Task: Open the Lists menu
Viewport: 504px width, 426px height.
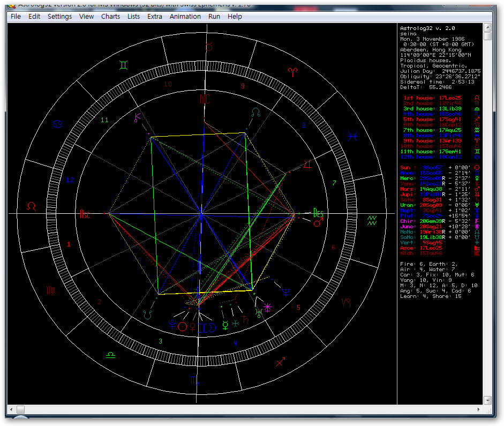Action: pyautogui.click(x=133, y=17)
